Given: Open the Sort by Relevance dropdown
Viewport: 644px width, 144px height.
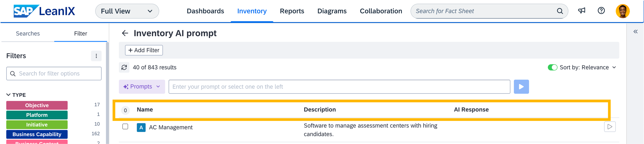Looking at the screenshot, I should pos(588,67).
